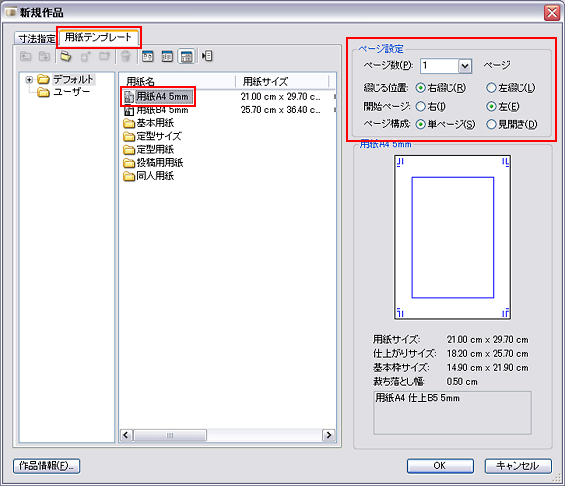Open 作品情報(F) button
This screenshot has height=486, width=565.
pyautogui.click(x=46, y=465)
